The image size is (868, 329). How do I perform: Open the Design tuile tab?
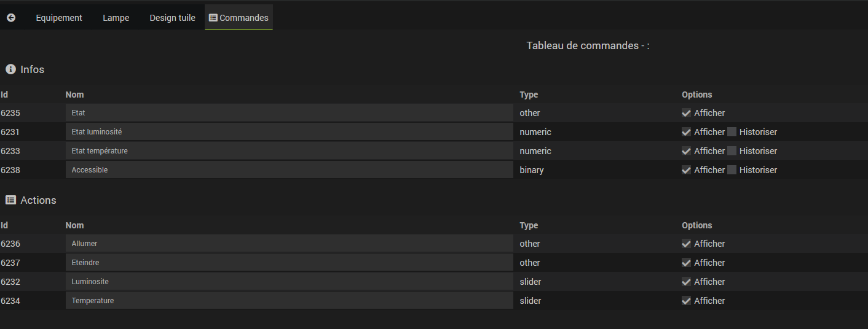(x=172, y=18)
